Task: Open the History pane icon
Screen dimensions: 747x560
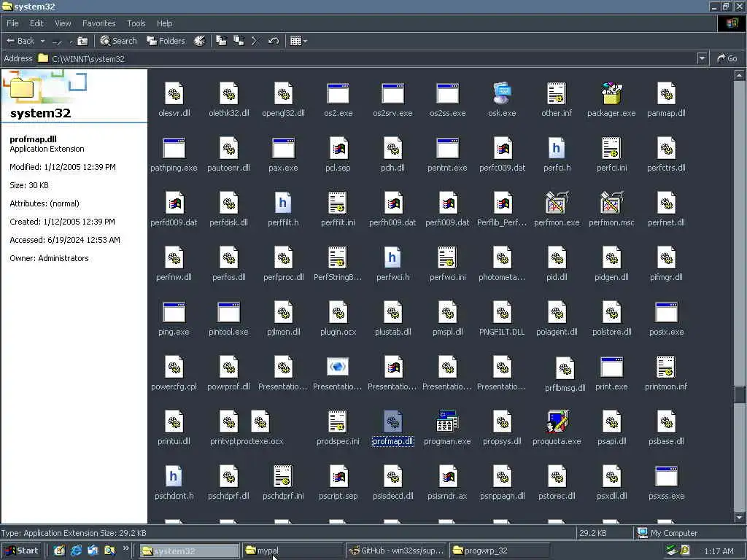Action: coord(200,41)
